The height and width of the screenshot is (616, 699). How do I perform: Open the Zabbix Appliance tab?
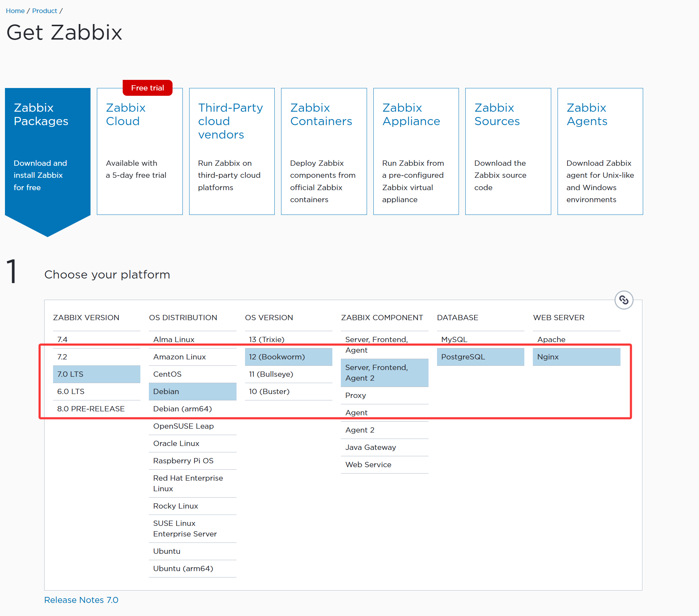coord(416,151)
